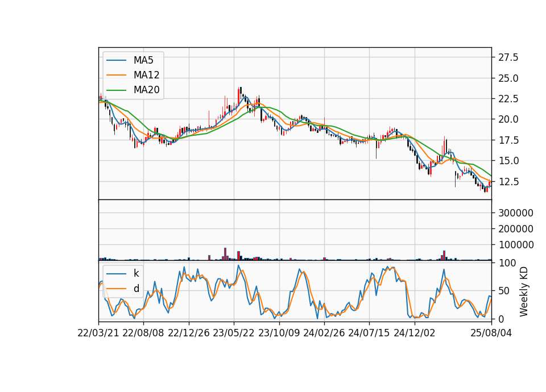Click the MA5 legend label

coord(143,60)
